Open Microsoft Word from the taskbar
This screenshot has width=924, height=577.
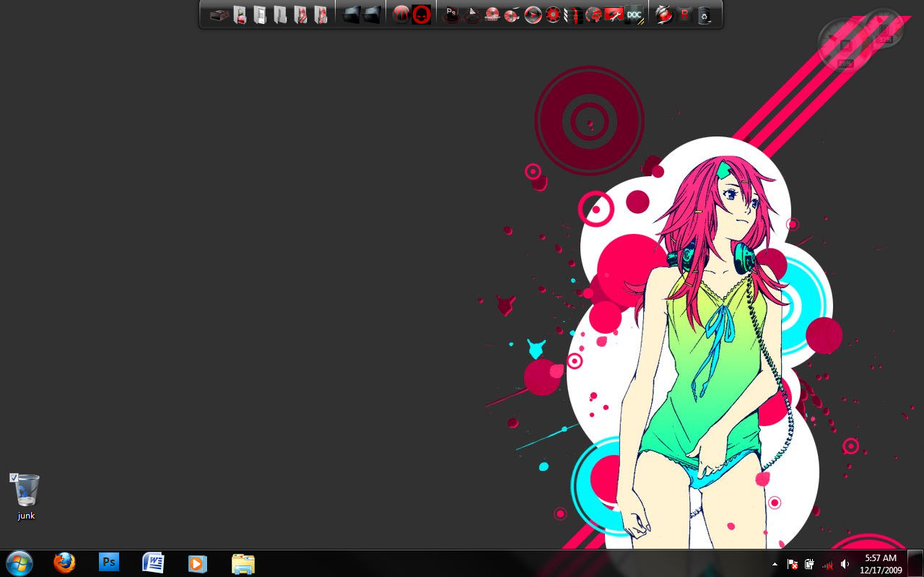point(154,563)
